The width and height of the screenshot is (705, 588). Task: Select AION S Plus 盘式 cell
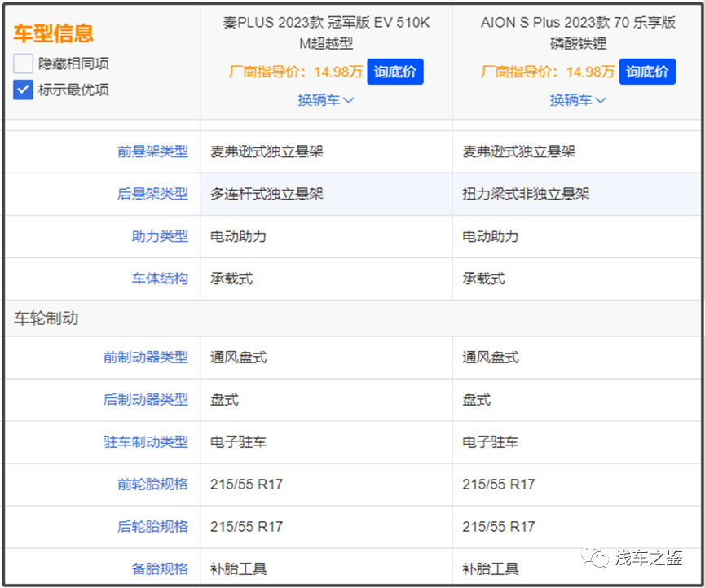pyautogui.click(x=577, y=400)
